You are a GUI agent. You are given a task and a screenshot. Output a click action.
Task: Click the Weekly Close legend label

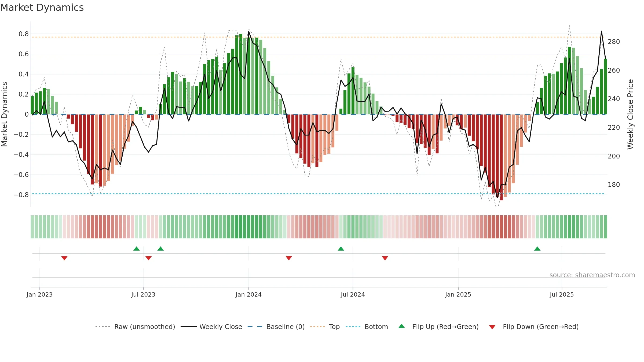[221, 327]
